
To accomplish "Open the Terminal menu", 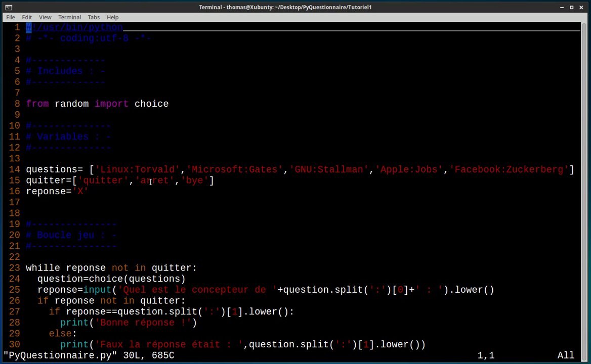I will [69, 17].
